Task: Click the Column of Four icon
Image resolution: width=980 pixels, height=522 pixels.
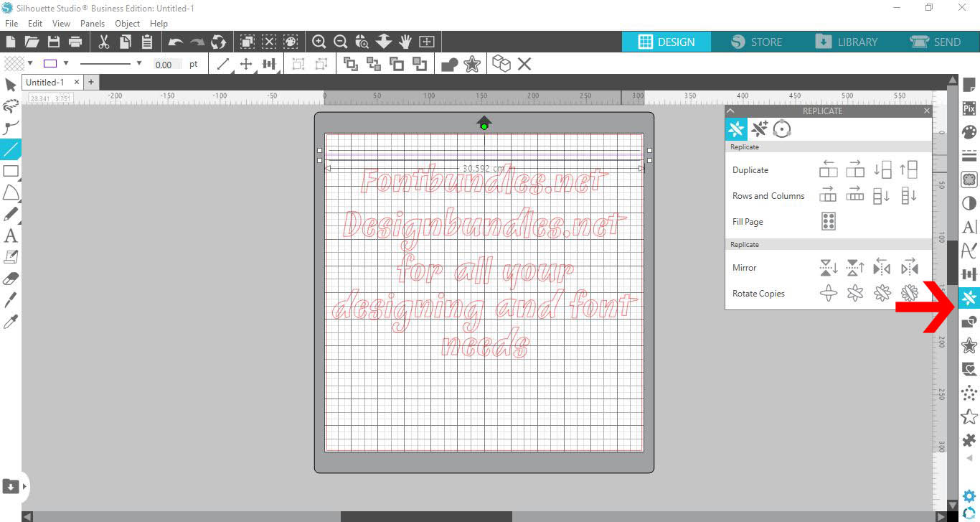Action: (909, 195)
